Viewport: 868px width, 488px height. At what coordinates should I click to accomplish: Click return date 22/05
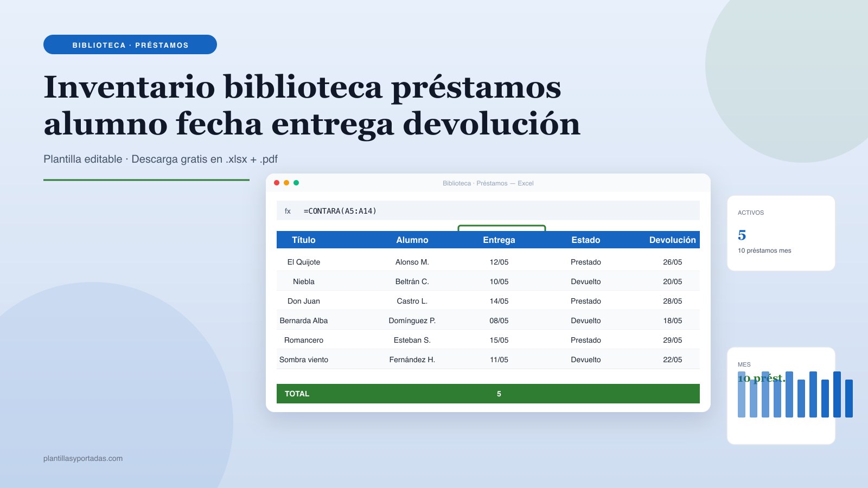673,359
